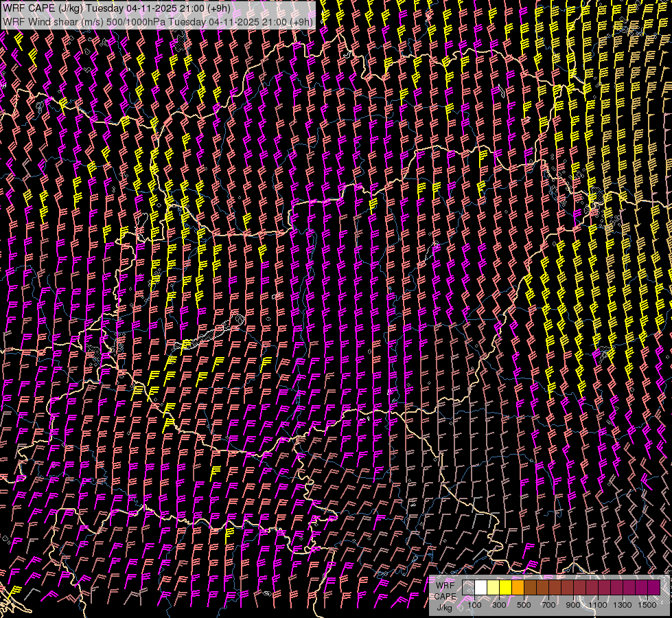Click the 500 legend tick label
This screenshot has width=672, height=618.
[x=524, y=605]
